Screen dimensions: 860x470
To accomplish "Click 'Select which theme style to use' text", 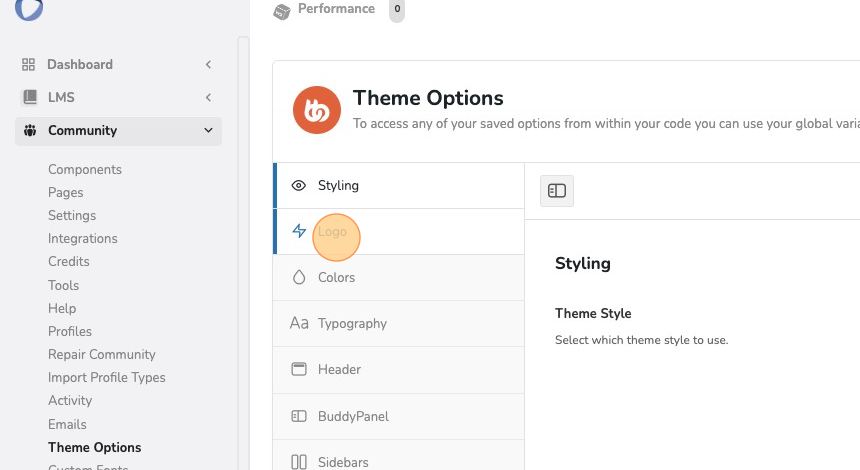I will 641,340.
